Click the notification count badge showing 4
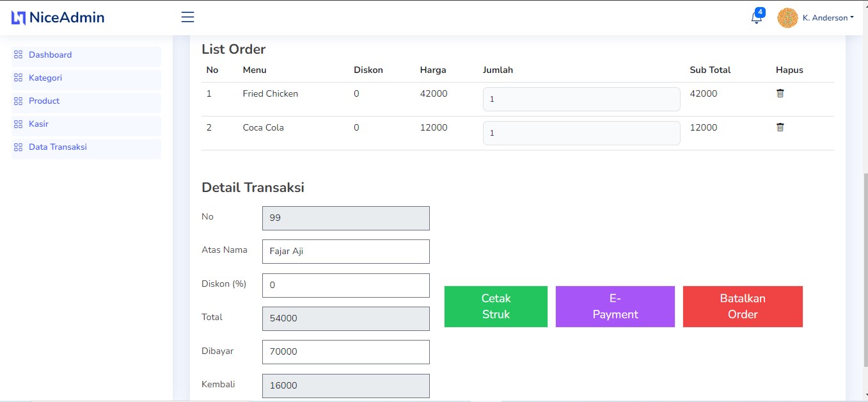This screenshot has width=868, height=402. coord(760,11)
